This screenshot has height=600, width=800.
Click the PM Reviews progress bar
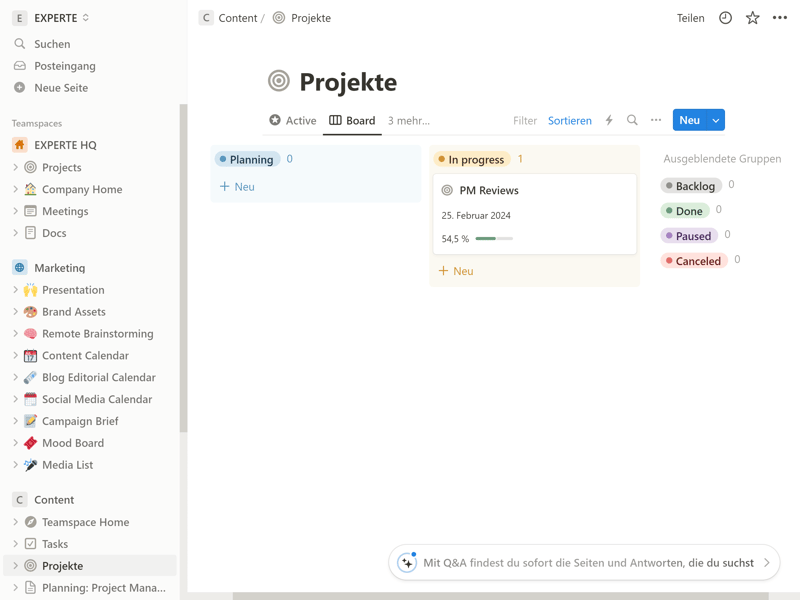pos(494,239)
